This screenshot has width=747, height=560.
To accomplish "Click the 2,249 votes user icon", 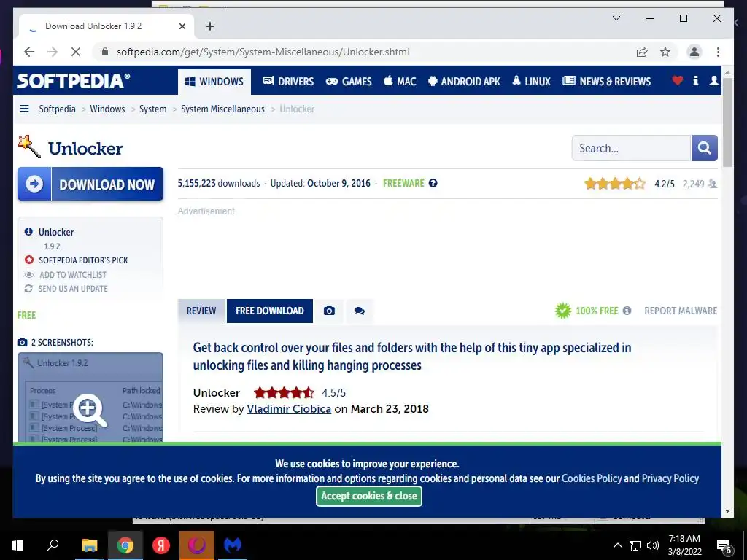I will (712, 184).
